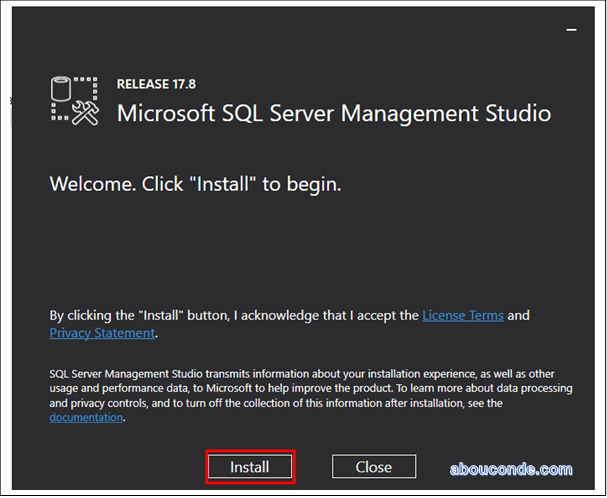
Task: Start setup with the Install button
Action: [250, 467]
